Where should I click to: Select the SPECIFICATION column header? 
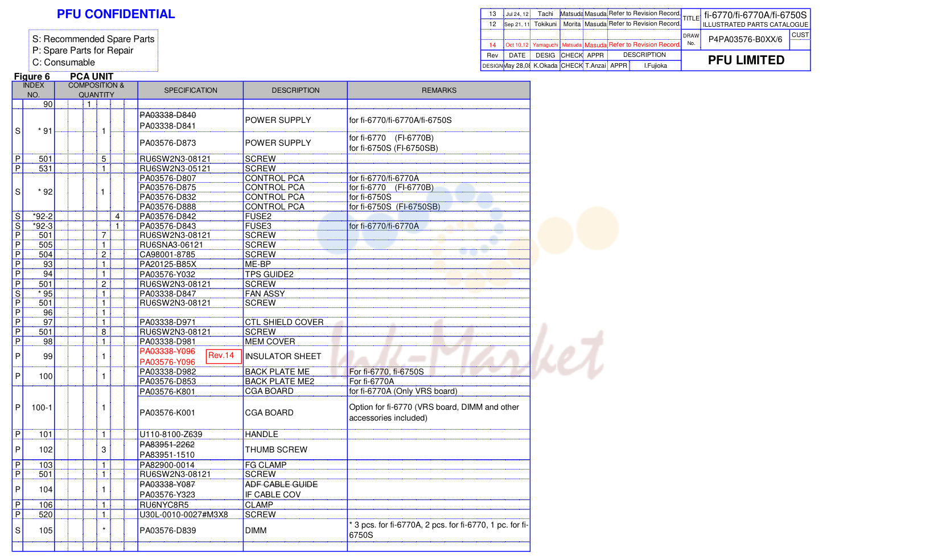click(x=191, y=90)
